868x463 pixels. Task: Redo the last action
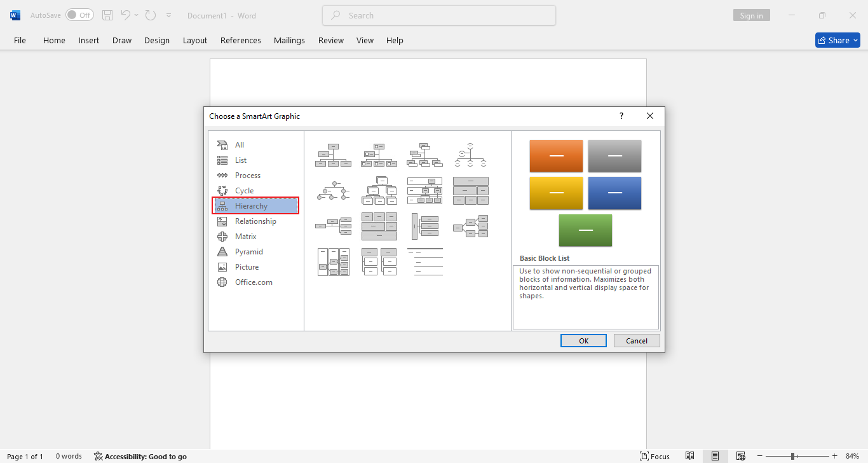click(151, 15)
